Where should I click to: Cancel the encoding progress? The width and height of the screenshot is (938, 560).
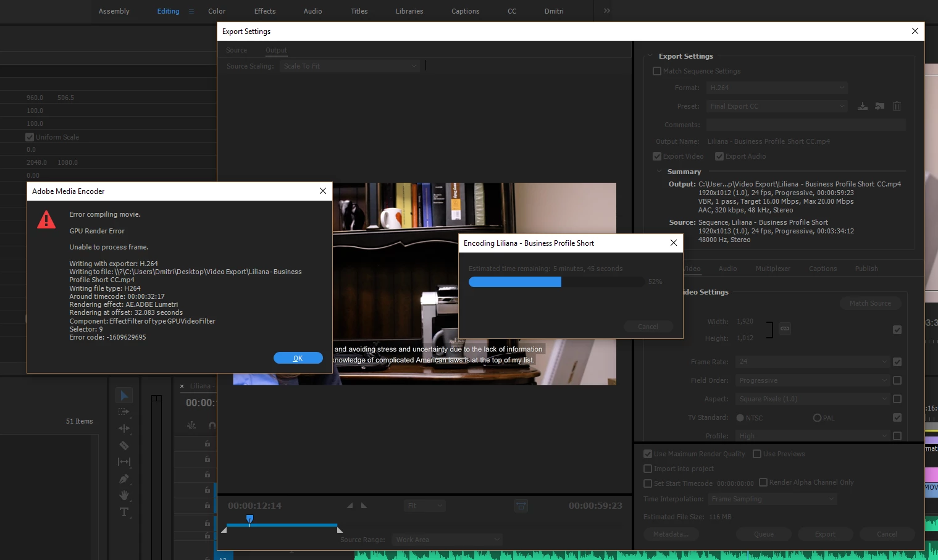pyautogui.click(x=648, y=327)
